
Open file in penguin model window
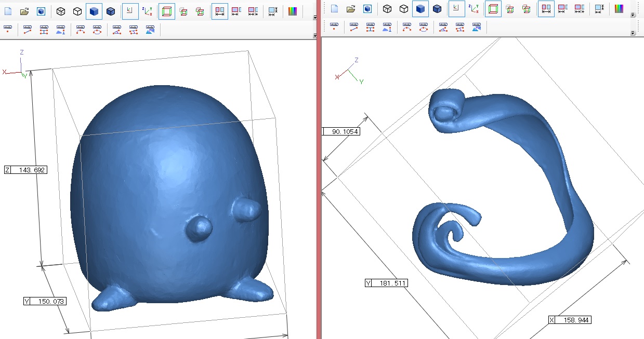[x=24, y=11]
